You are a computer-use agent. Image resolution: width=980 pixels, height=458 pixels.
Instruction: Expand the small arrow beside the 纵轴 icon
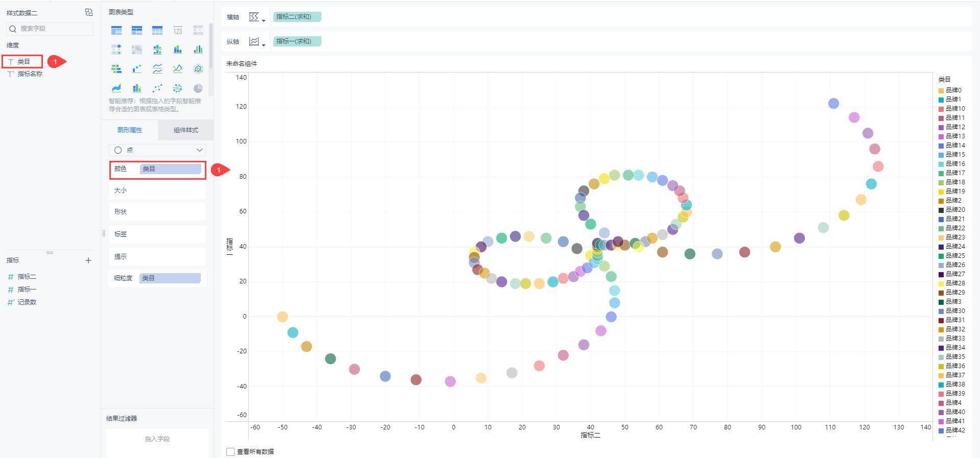[264, 45]
